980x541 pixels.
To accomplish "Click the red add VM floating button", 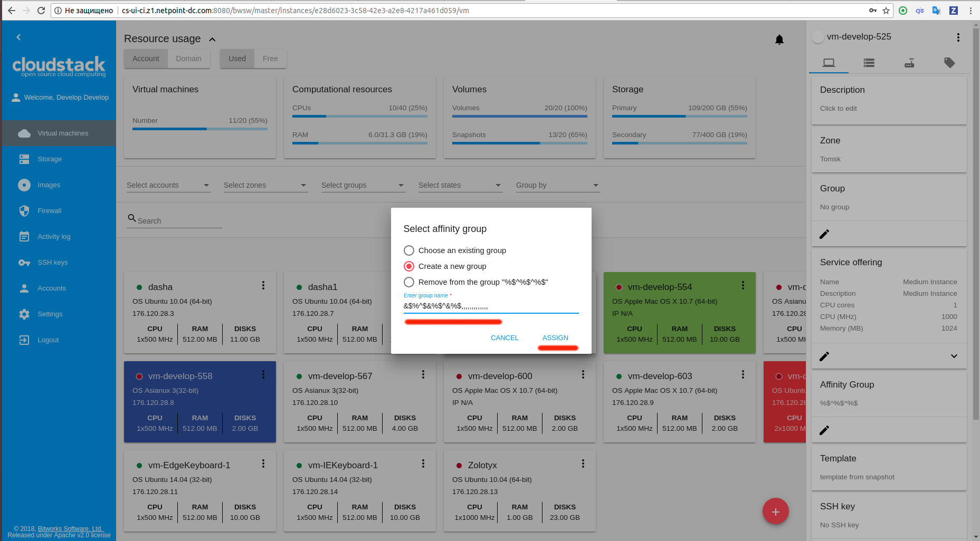I will point(775,511).
